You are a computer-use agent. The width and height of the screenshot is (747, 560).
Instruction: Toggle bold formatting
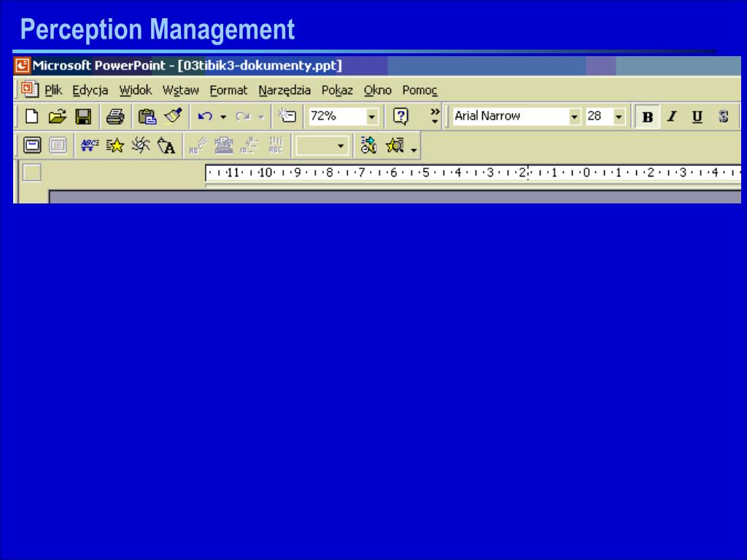click(648, 117)
